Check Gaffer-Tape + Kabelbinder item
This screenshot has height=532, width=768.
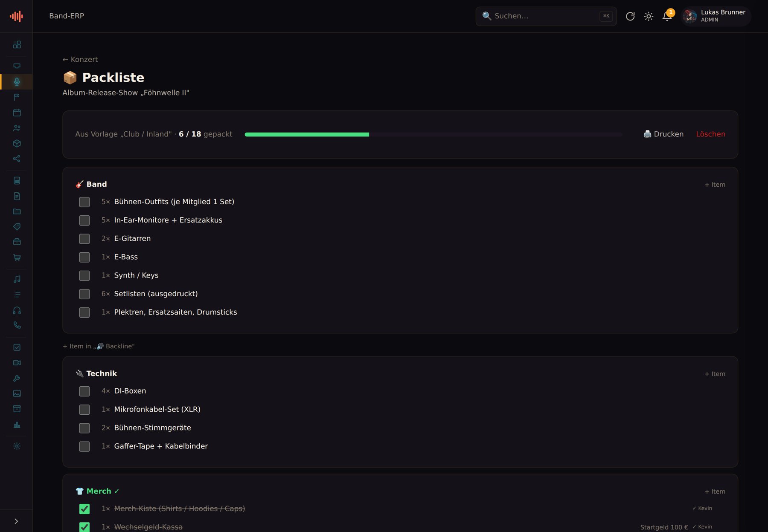tap(84, 446)
